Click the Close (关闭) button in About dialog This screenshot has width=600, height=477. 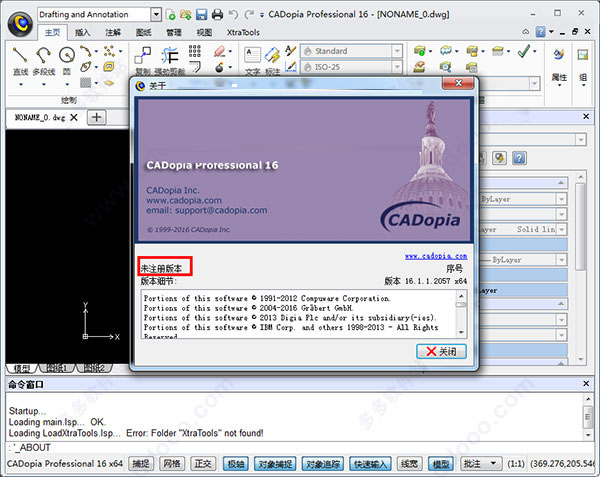tap(441, 351)
